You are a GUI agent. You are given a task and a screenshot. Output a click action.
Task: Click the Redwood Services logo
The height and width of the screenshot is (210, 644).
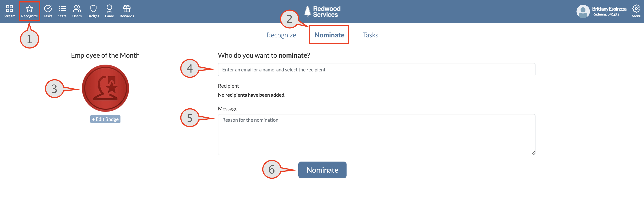tap(322, 11)
